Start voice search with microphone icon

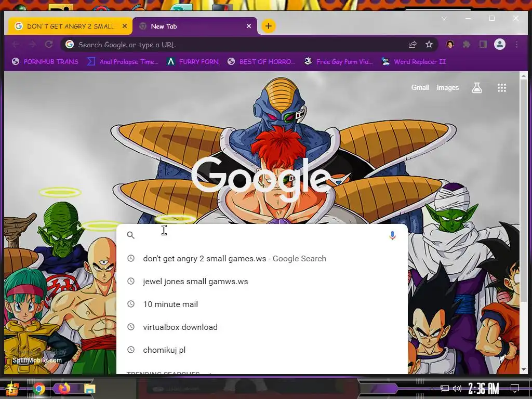tap(392, 235)
